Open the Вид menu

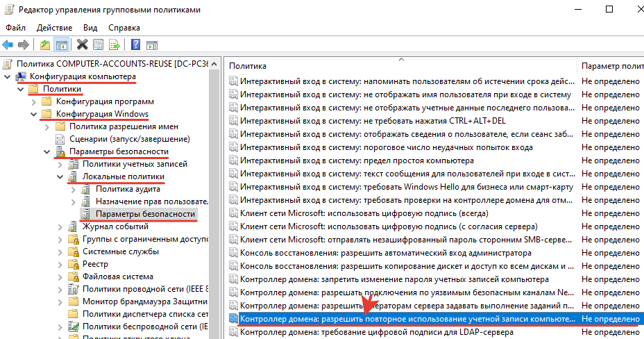pos(90,28)
